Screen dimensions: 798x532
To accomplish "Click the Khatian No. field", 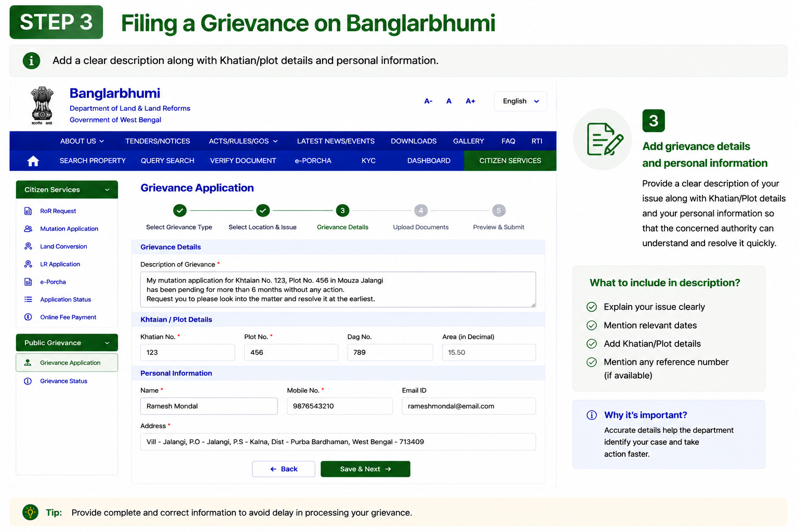I will click(188, 352).
